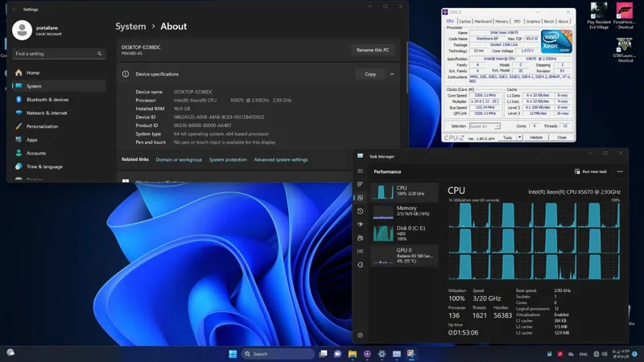This screenshot has height=362, width=644.
Task: Open Play Resident Evil Village desktop shortcut
Action: [599, 15]
